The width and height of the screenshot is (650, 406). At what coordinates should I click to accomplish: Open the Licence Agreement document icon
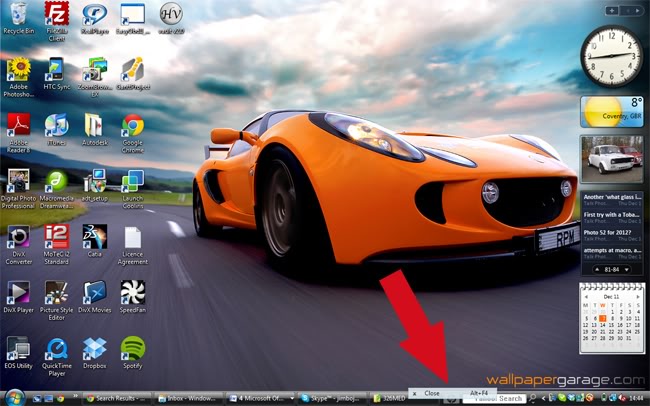pos(132,237)
